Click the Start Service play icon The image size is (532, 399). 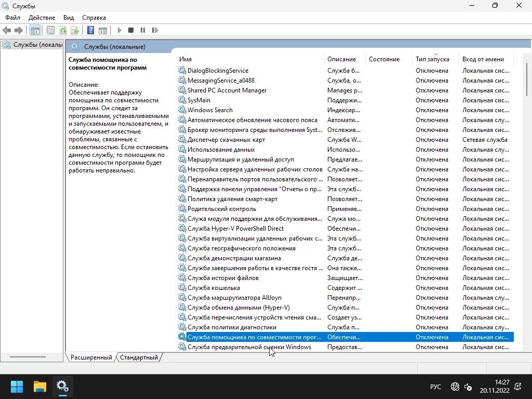pyautogui.click(x=119, y=31)
